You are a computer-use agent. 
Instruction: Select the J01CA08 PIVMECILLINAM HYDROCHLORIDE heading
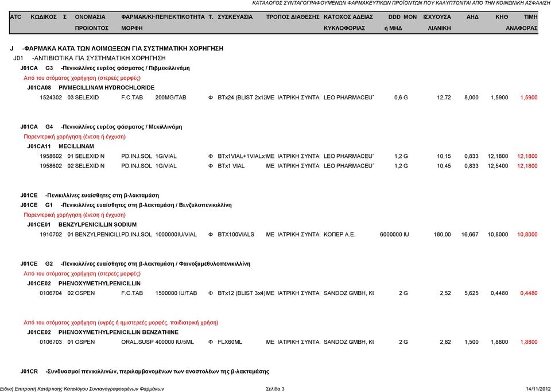pyautogui.click(x=91, y=88)
